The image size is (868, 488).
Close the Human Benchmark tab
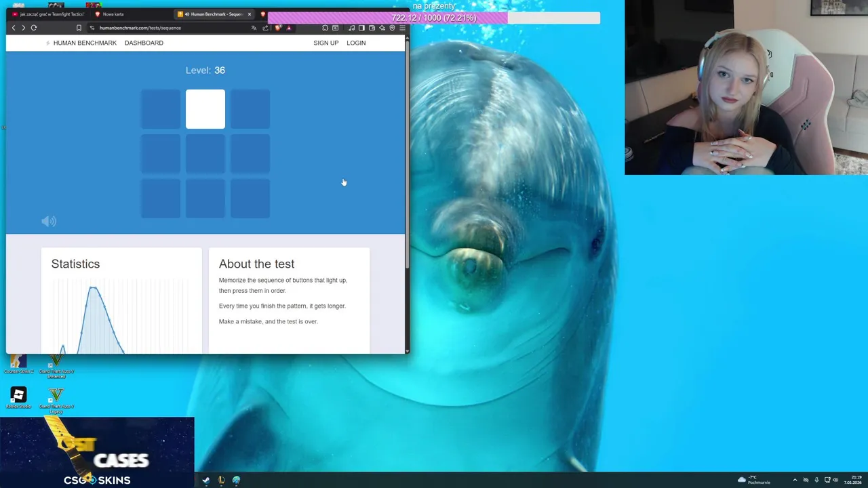point(249,14)
